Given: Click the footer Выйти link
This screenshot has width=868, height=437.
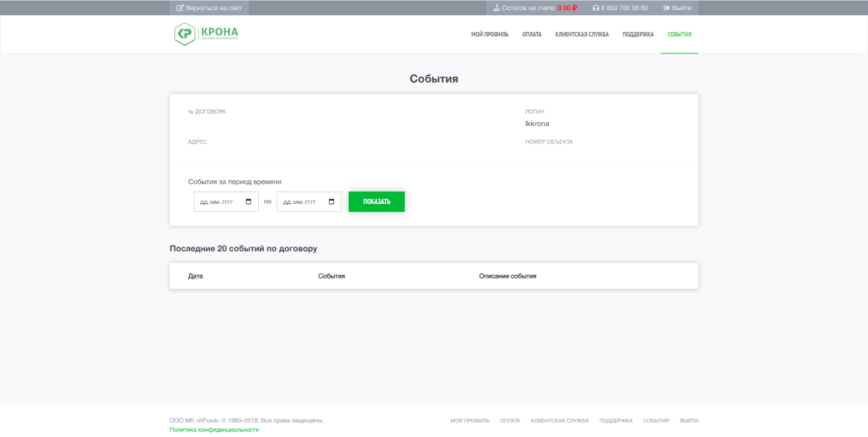Looking at the screenshot, I should tap(689, 420).
